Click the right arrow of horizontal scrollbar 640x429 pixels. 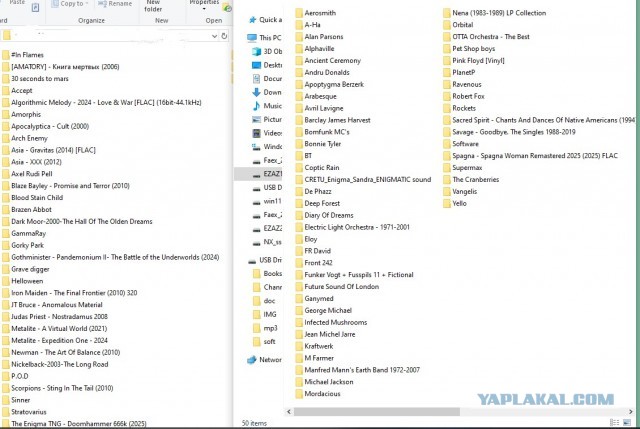(x=631, y=411)
